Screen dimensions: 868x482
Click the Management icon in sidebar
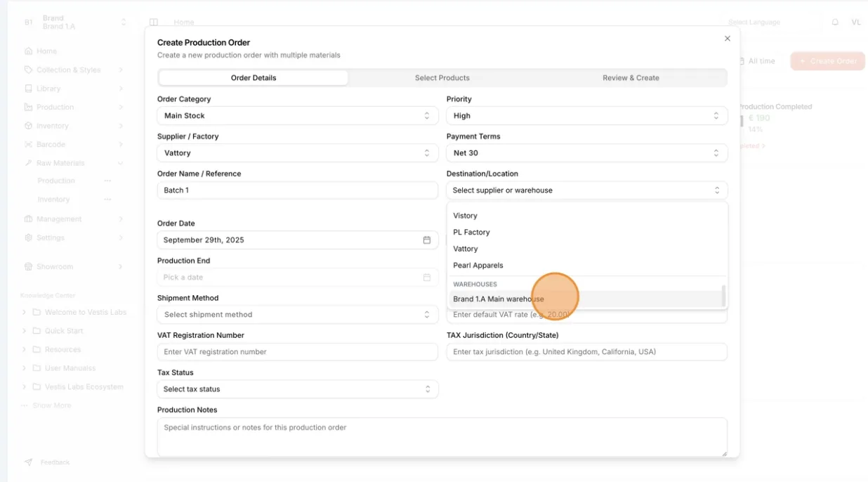(x=28, y=219)
